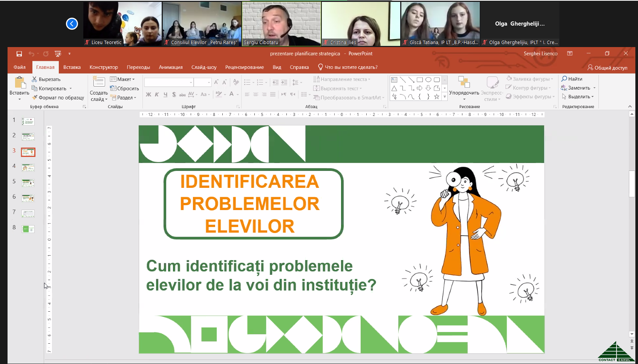This screenshot has width=638, height=364.
Task: Open the Section (Раздел) dropdown
Action: (124, 97)
